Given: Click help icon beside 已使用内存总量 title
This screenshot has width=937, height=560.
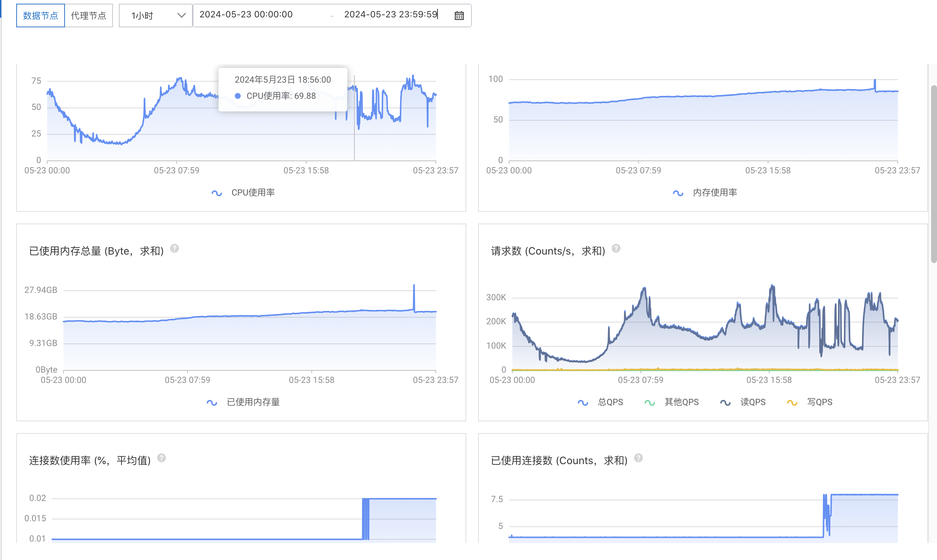Looking at the screenshot, I should [175, 248].
